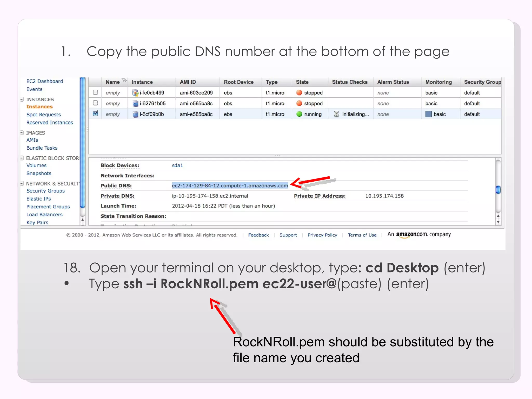Image resolution: width=532 pixels, height=399 pixels.
Task: Open the Feedback footer link
Action: [258, 235]
